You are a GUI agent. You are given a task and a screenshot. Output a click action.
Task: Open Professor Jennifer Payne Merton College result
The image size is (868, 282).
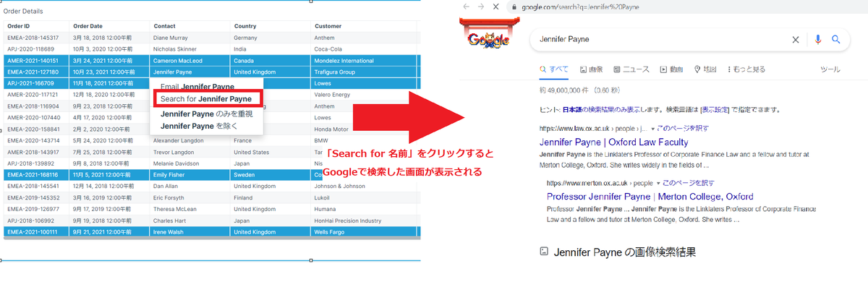pyautogui.click(x=650, y=196)
